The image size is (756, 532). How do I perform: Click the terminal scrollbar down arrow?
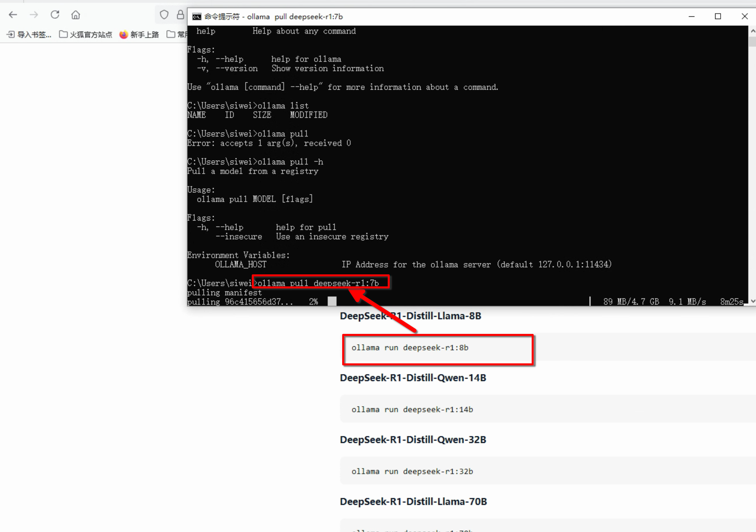[753, 301]
